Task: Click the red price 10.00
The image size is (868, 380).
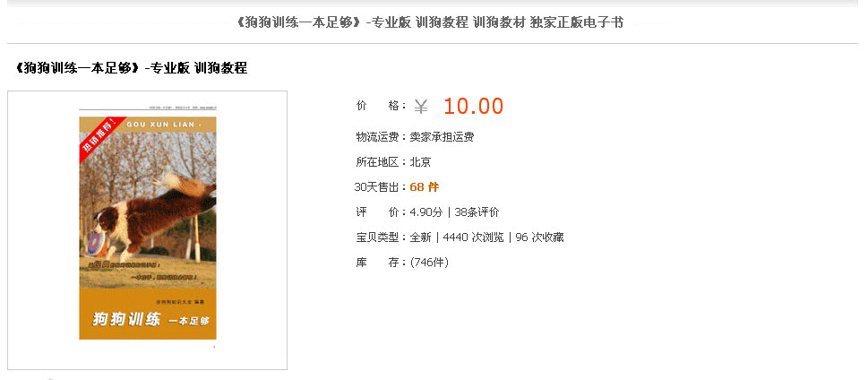Action: click(x=473, y=107)
